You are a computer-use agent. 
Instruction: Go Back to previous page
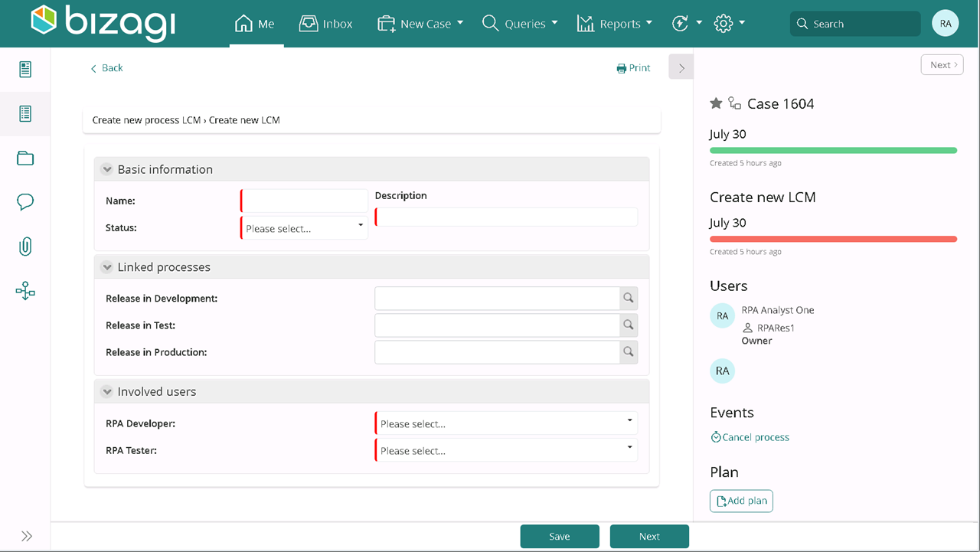click(106, 68)
